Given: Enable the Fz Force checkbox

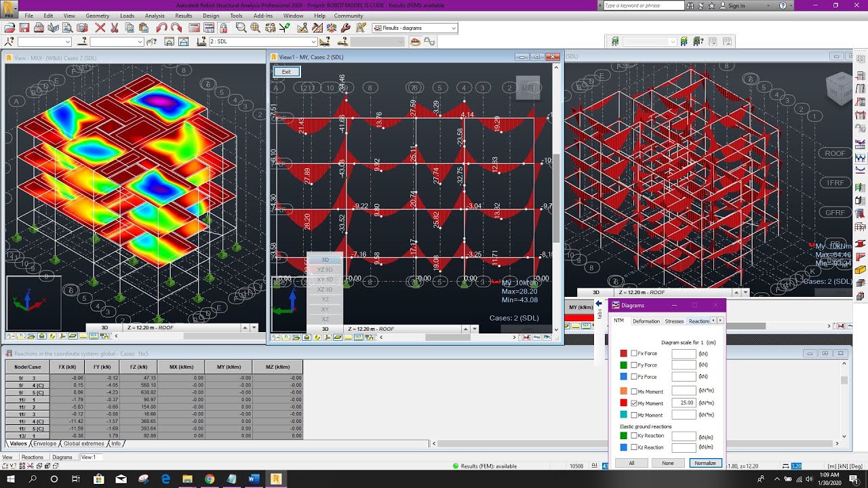Looking at the screenshot, I should coord(634,376).
